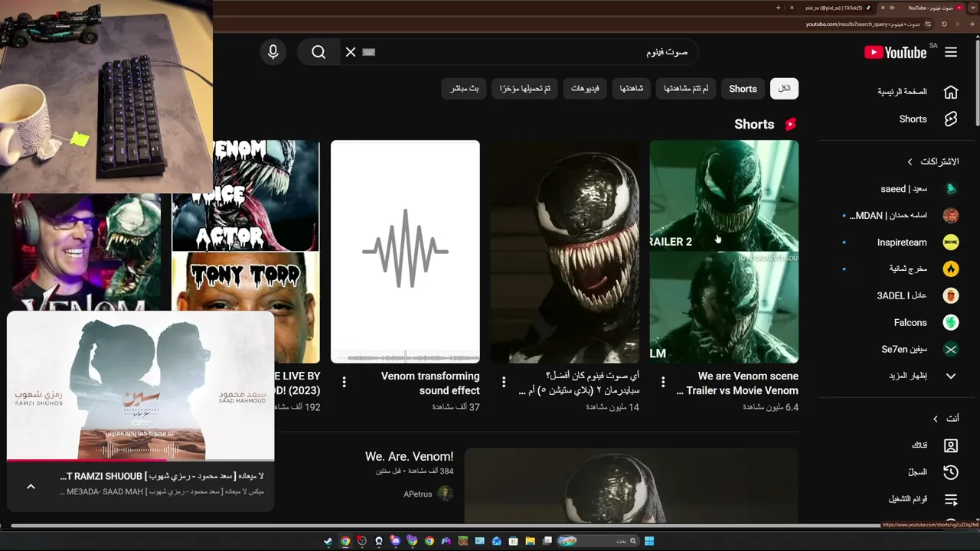
Task: Open the miniplayer video thumbnail
Action: point(140,386)
